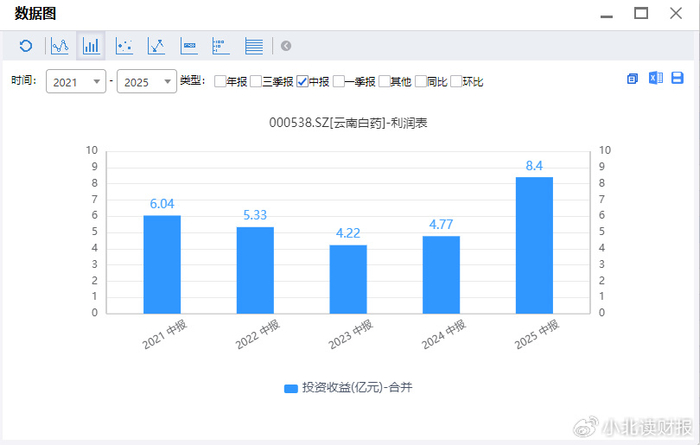Enable the 三季报 checkbox
Viewport: 700px width, 445px height.
click(x=256, y=81)
